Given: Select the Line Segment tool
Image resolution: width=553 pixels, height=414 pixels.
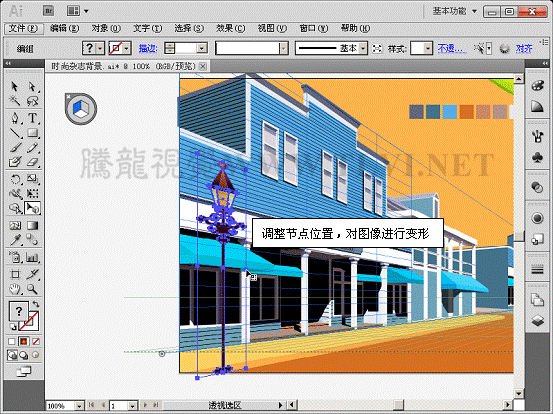Looking at the screenshot, I should 14,133.
